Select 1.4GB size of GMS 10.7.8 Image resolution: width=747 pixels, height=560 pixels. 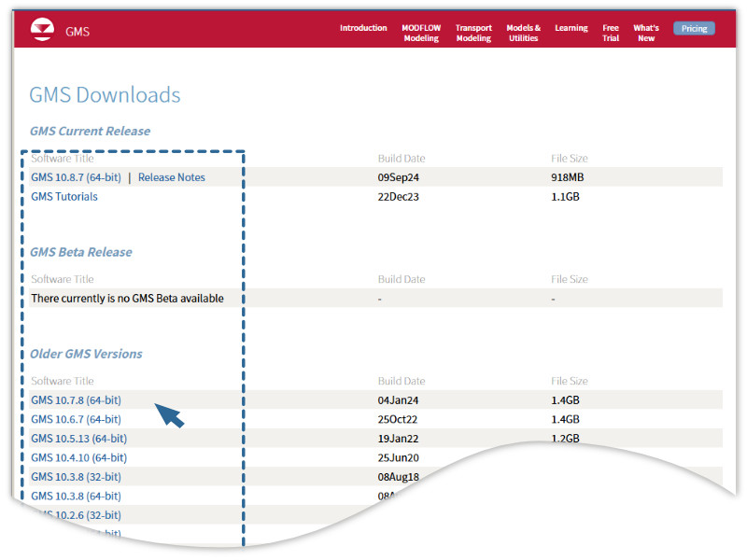click(566, 400)
